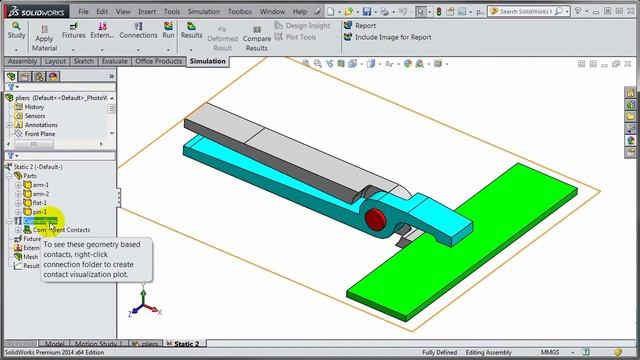Generate a simulation Report

(360, 25)
